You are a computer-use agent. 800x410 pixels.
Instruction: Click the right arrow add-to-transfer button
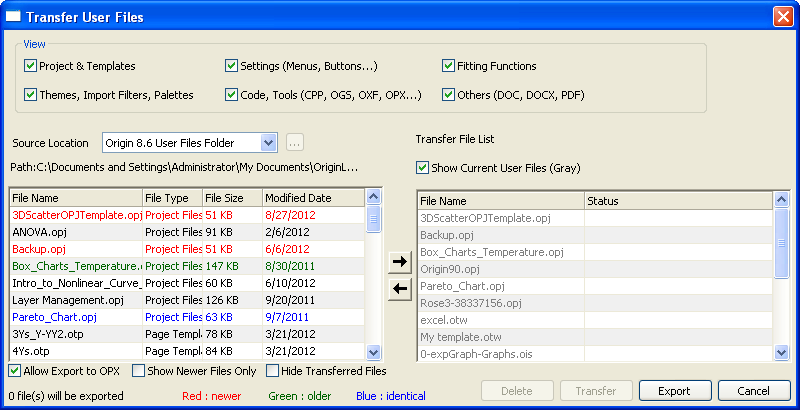click(x=400, y=262)
